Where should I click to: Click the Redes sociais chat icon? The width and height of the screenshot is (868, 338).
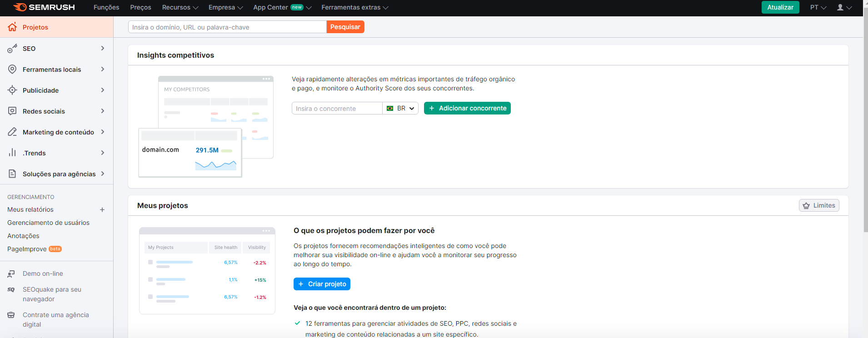[12, 111]
